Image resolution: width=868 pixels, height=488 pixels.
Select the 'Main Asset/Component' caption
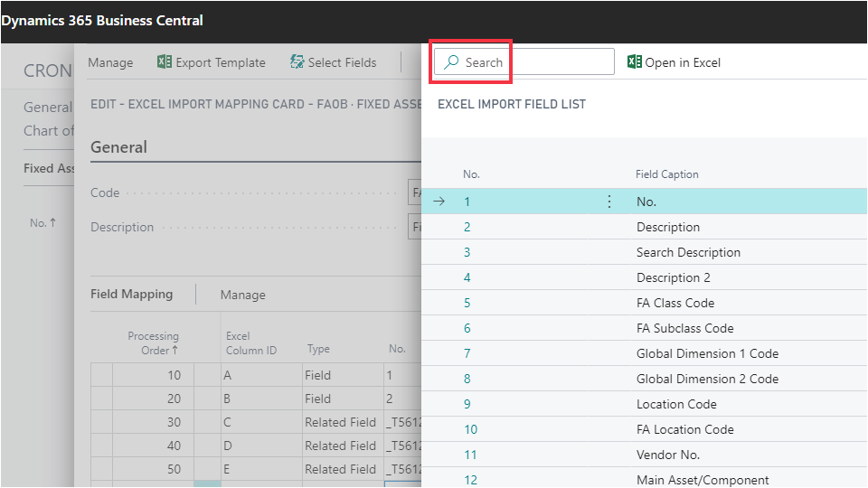[x=703, y=480]
